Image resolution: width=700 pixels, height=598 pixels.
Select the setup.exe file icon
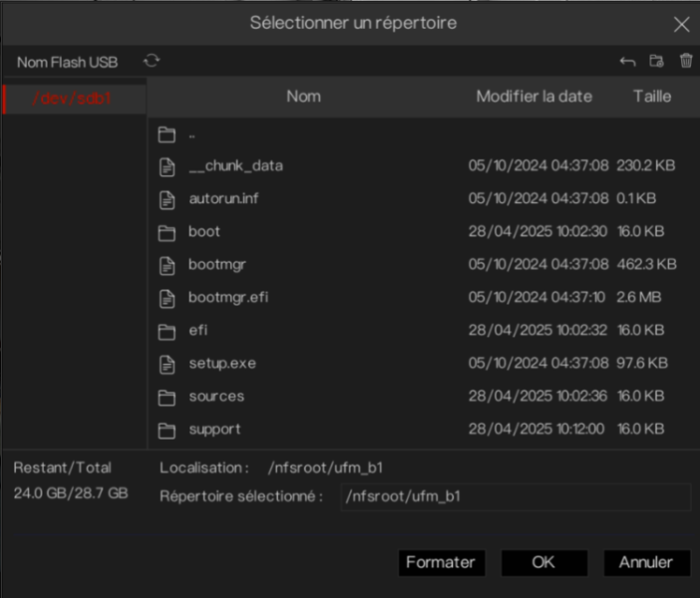[167, 364]
